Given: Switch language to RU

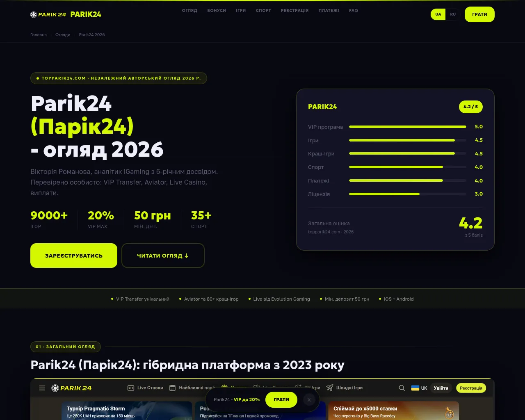Looking at the screenshot, I should point(453,14).
